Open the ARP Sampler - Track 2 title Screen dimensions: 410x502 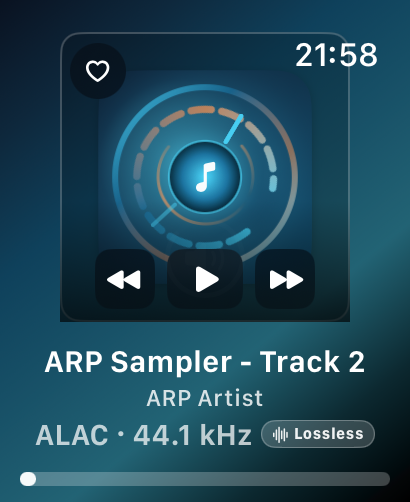click(205, 362)
